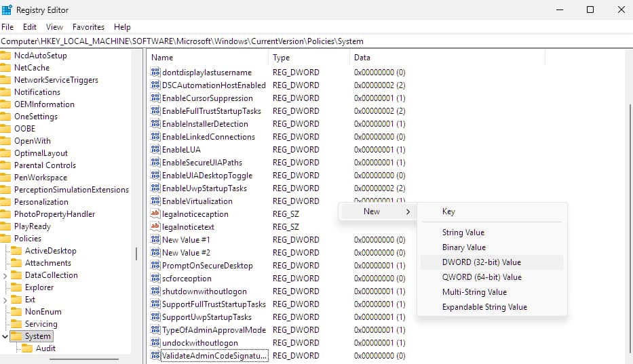Select the PhotoPropertyHandler key
Screen dimensions: 633x364
click(x=54, y=214)
